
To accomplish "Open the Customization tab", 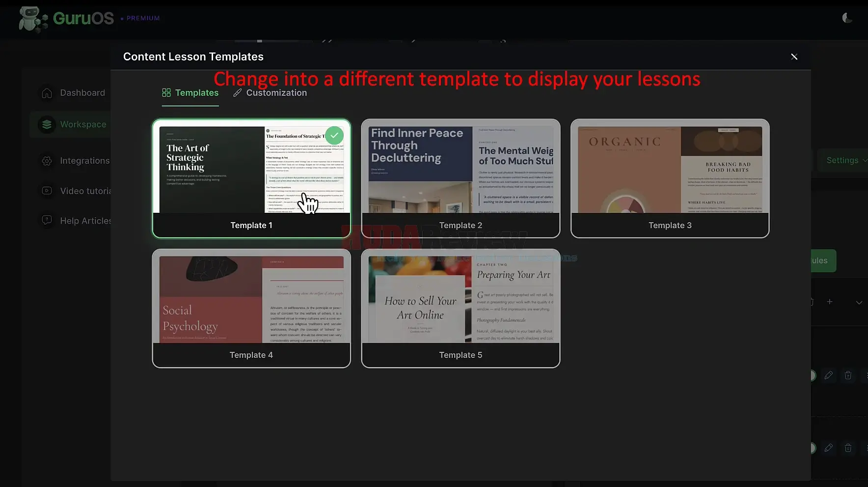I will click(x=270, y=93).
